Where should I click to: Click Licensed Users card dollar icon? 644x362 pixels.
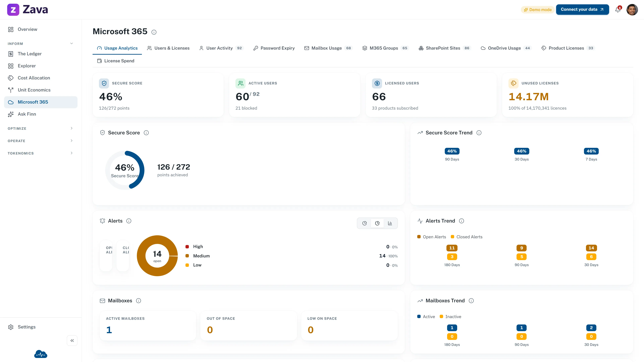click(377, 83)
